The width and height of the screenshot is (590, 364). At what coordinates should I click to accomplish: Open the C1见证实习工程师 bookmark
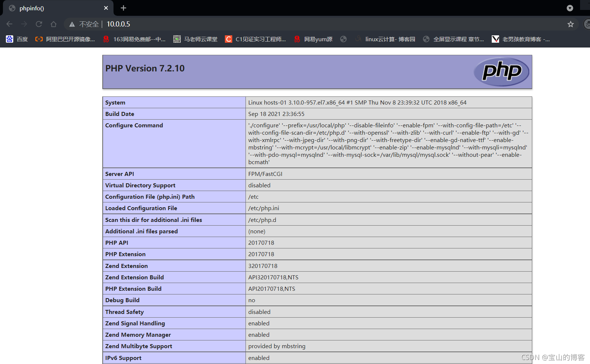click(x=255, y=39)
